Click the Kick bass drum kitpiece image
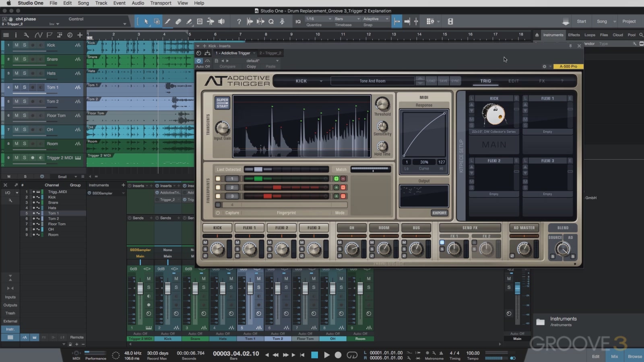 (495, 115)
